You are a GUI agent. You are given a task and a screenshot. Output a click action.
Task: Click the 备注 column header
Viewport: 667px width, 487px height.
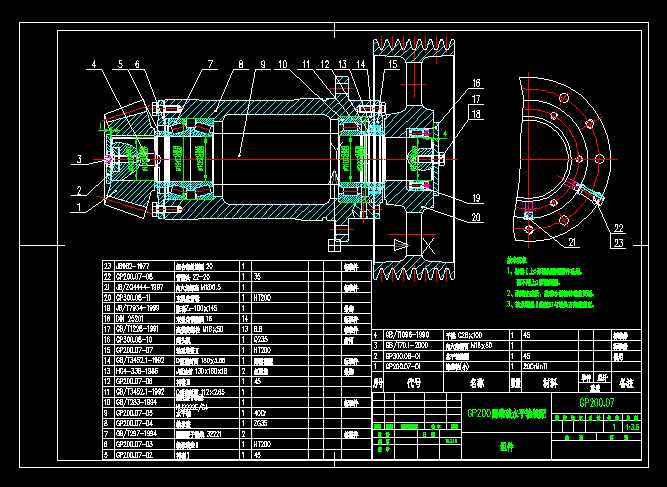tap(626, 383)
